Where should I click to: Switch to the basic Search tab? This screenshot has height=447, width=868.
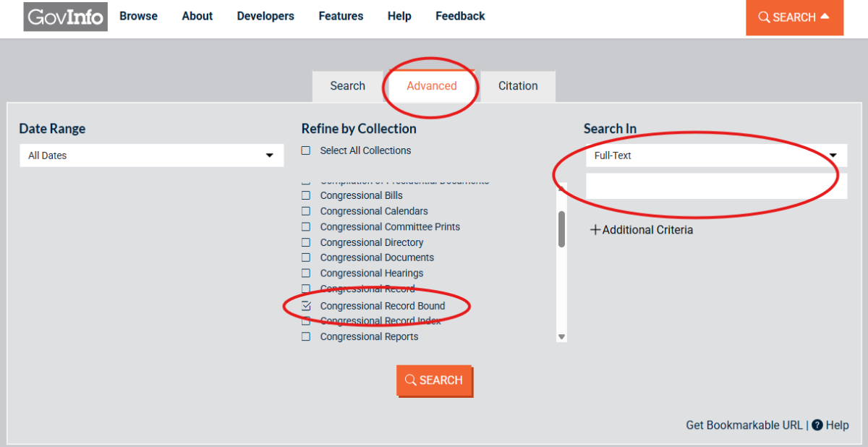(x=347, y=86)
